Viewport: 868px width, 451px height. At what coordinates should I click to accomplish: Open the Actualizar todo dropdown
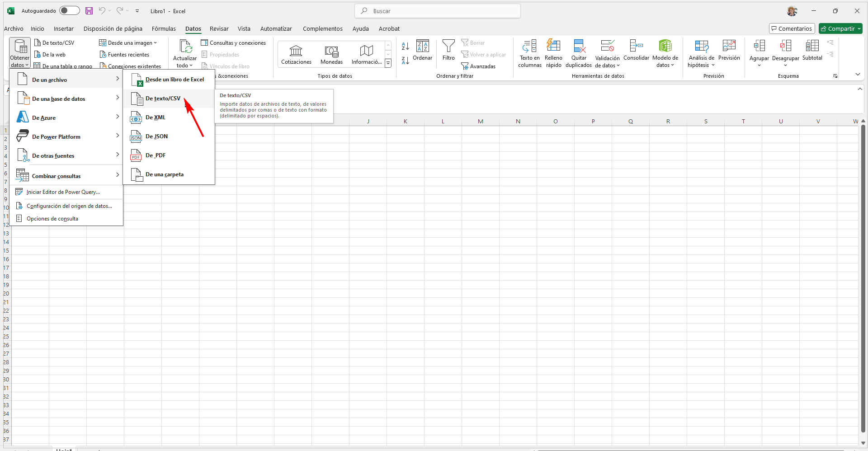click(x=185, y=66)
